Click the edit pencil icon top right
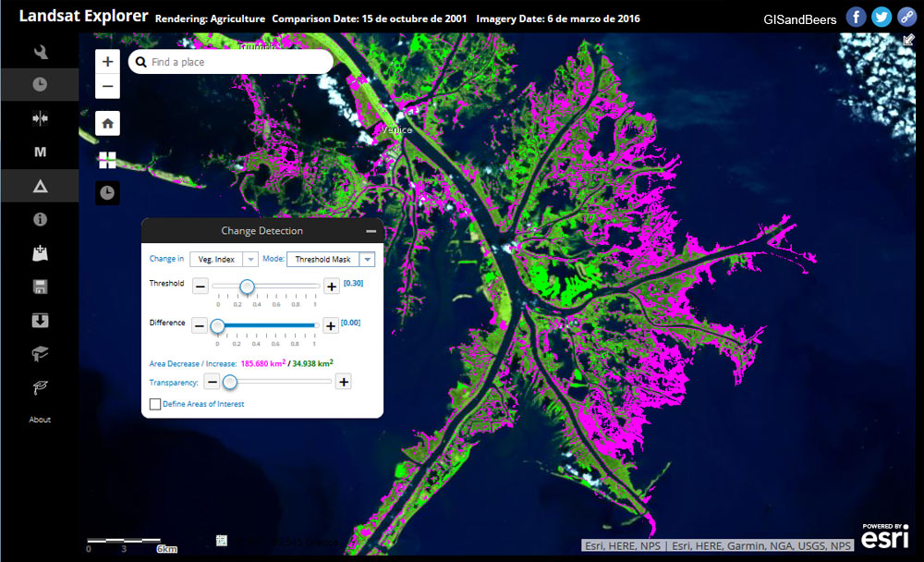The image size is (924, 562). [908, 40]
